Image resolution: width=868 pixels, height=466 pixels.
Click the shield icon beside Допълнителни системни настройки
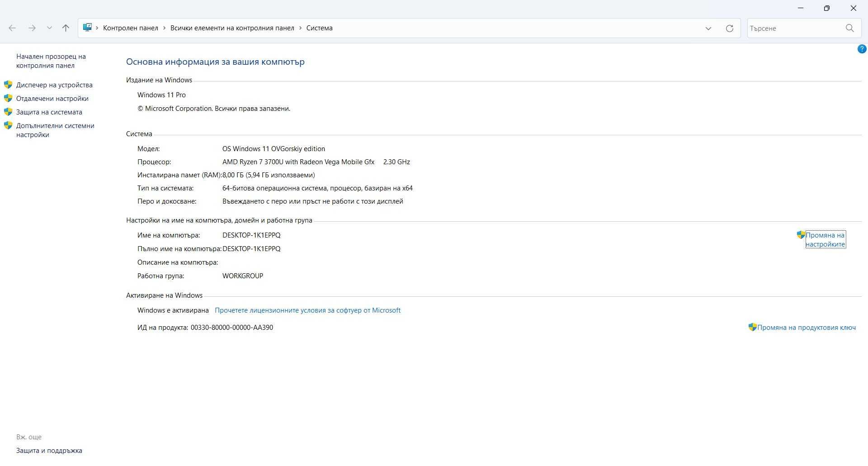tap(8, 125)
